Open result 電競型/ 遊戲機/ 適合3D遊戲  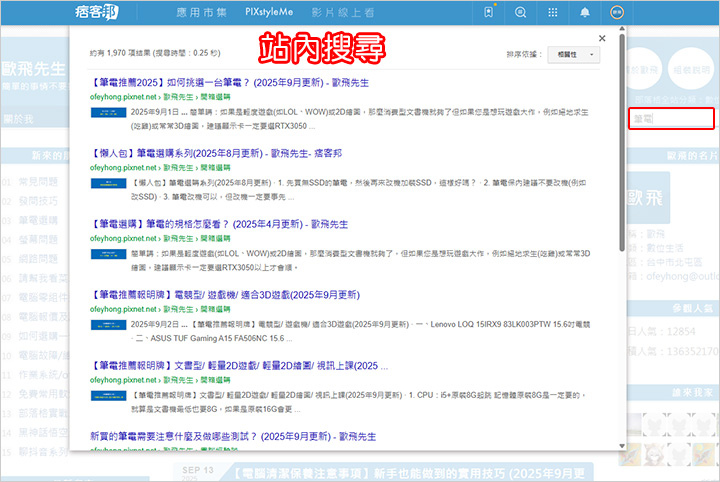(x=225, y=295)
